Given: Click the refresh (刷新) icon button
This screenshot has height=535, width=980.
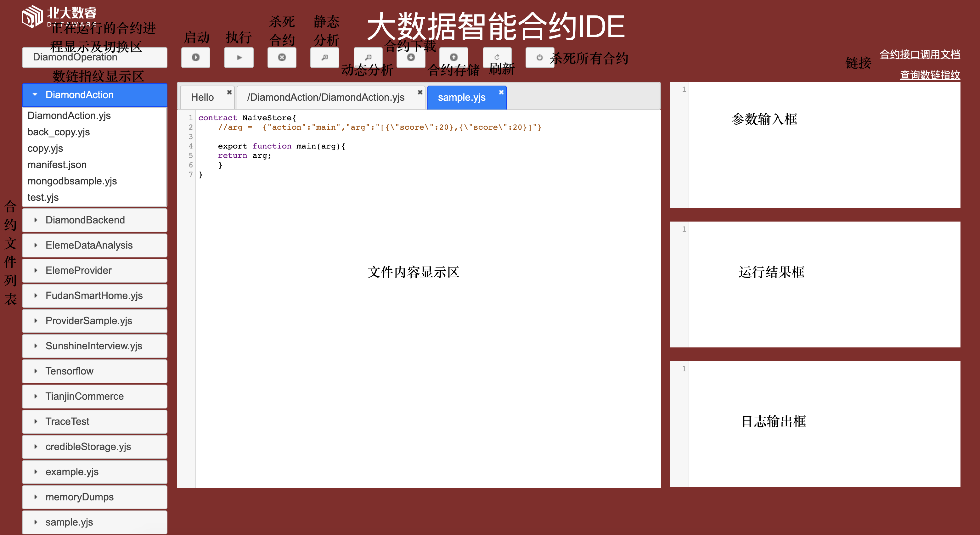Looking at the screenshot, I should 497,58.
